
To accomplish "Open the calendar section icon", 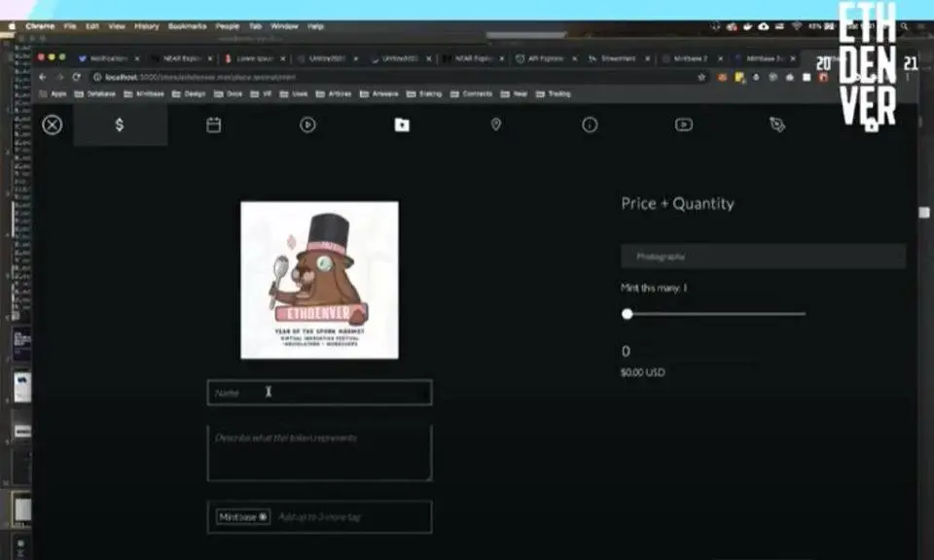I will pyautogui.click(x=214, y=125).
